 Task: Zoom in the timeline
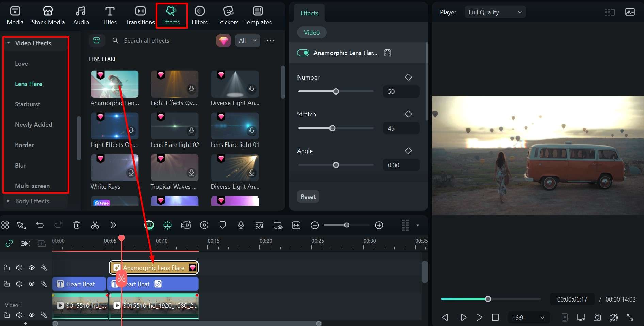pos(379,225)
